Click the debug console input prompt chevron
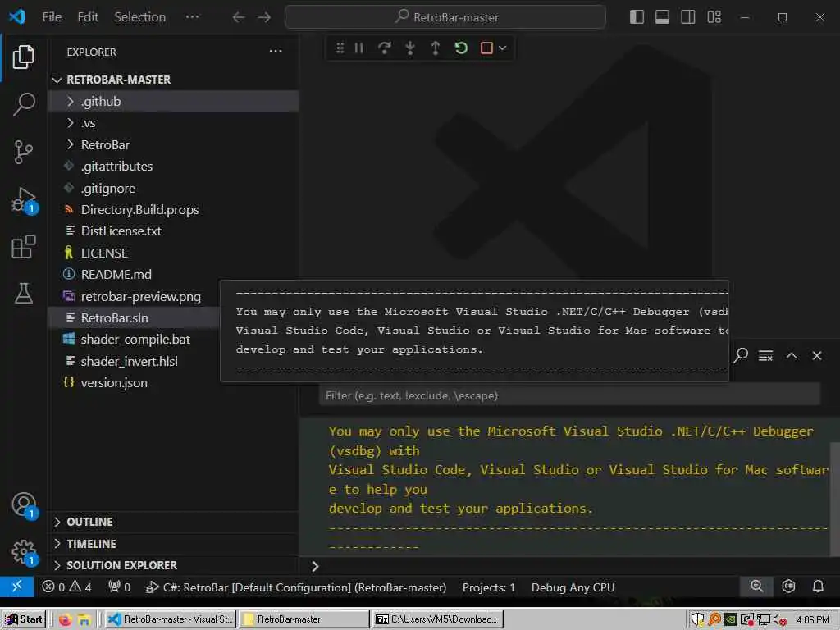 click(315, 566)
